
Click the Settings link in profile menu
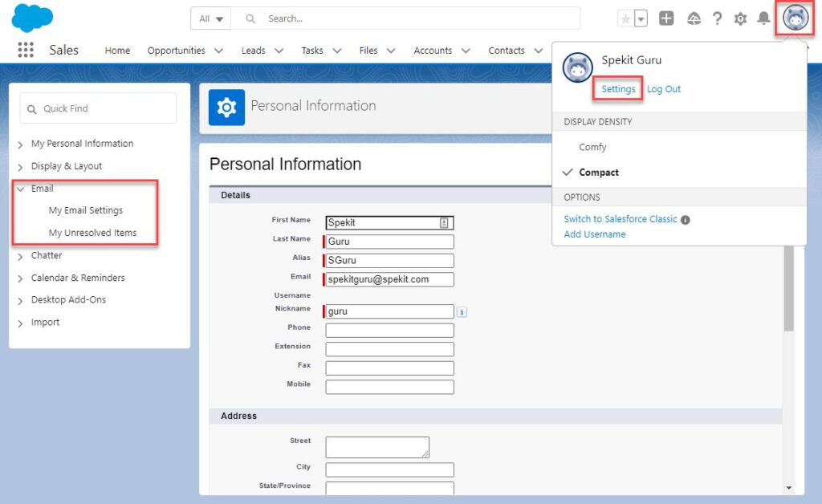pos(618,89)
